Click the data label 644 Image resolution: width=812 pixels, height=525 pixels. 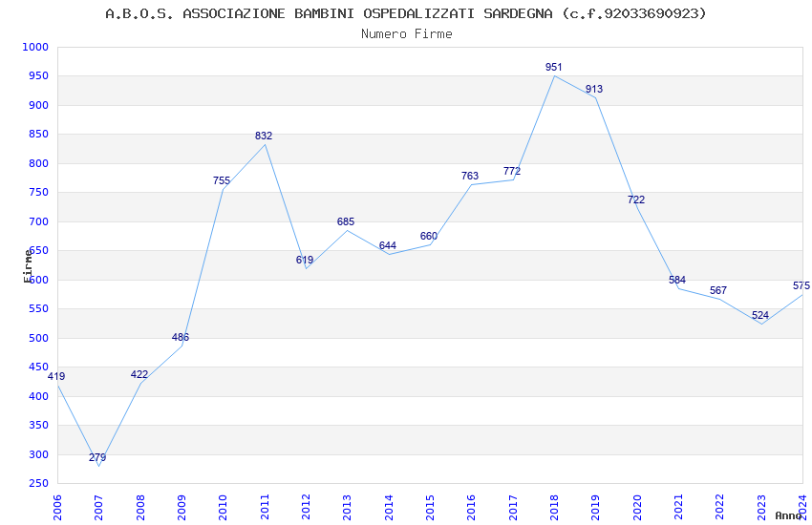coord(387,245)
